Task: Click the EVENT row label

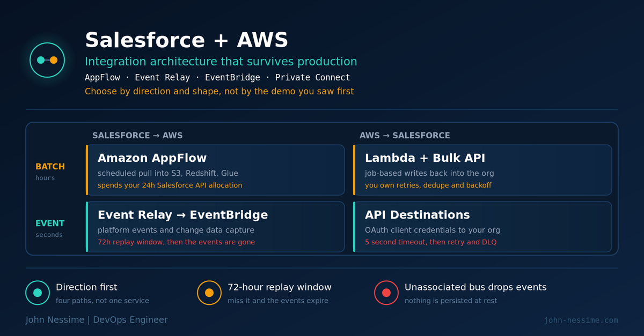Action: [50, 223]
